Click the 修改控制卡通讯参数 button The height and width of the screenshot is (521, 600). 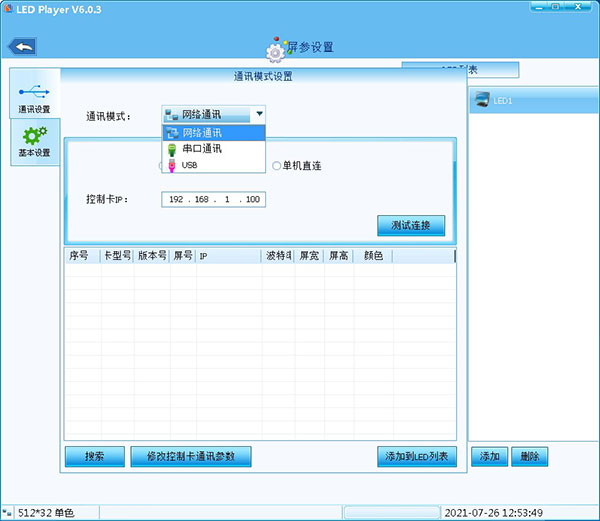[x=190, y=456]
